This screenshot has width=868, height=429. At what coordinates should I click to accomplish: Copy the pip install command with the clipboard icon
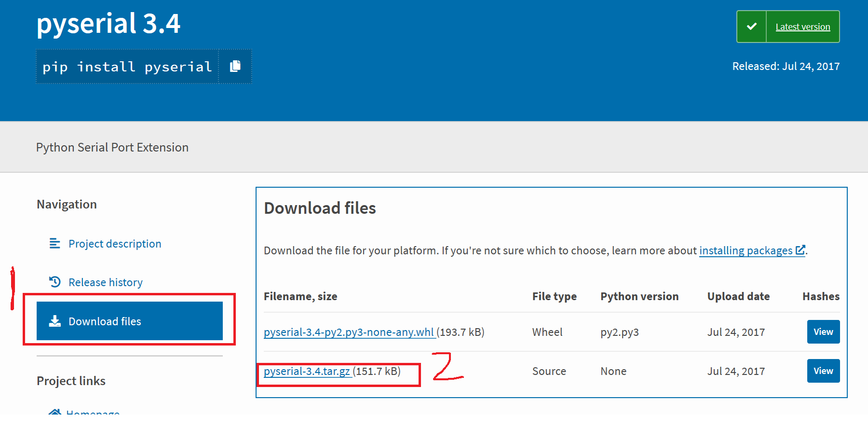235,66
